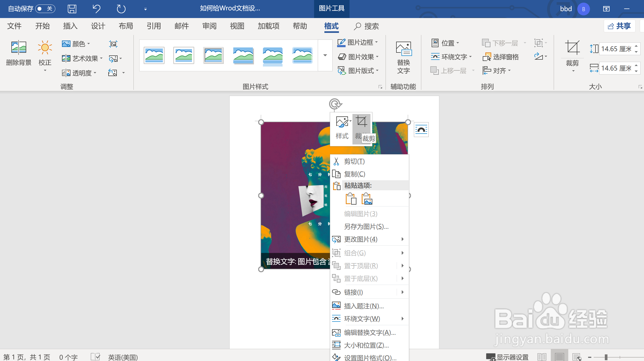Toggle the AutoSave (自动保存) switch
The height and width of the screenshot is (361, 644).
(45, 9)
